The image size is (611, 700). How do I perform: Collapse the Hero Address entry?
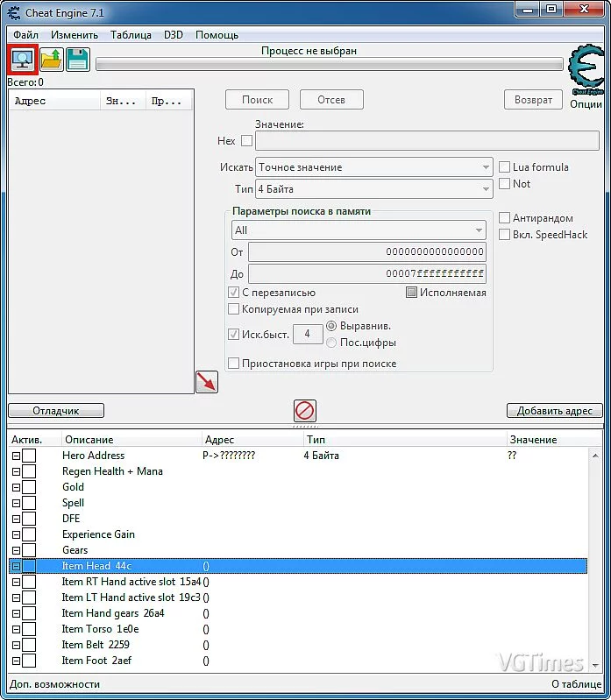16,456
